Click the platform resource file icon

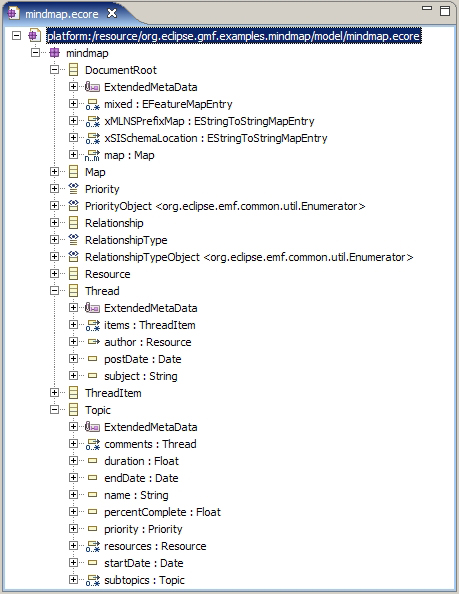34,36
